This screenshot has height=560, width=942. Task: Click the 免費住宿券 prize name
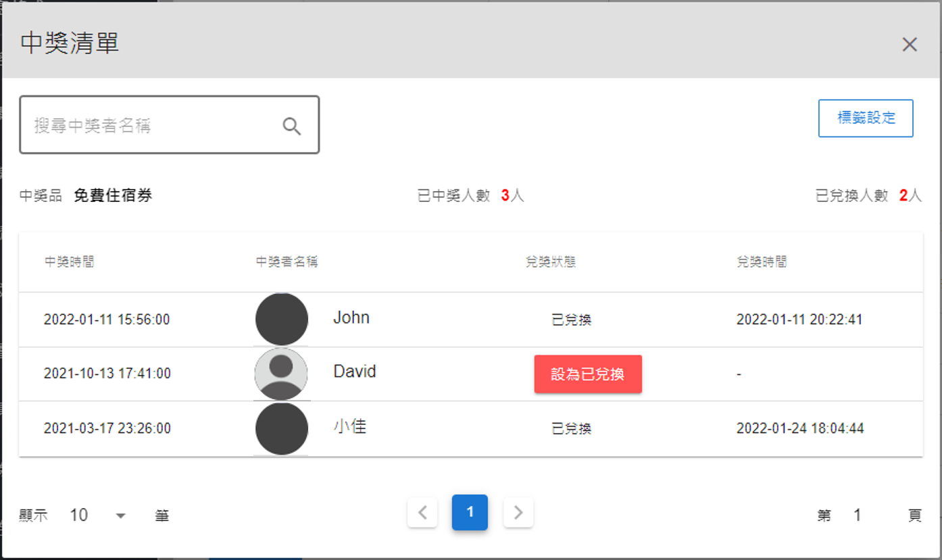pyautogui.click(x=113, y=195)
